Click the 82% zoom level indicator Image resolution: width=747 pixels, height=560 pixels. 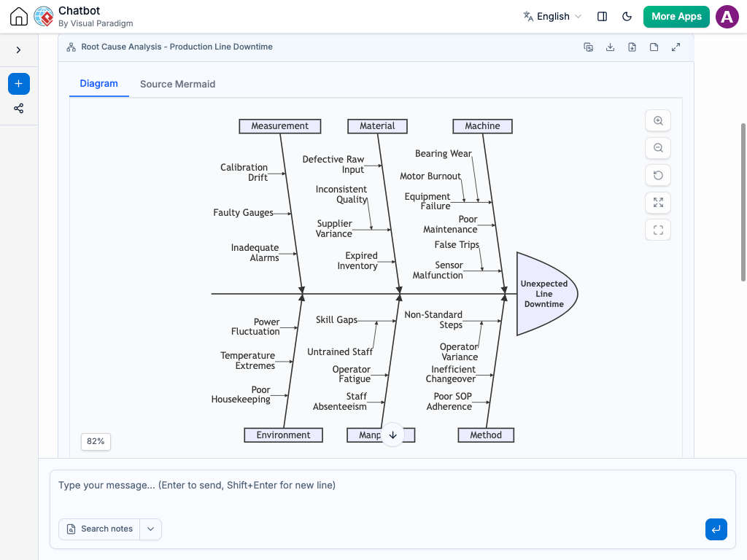96,441
